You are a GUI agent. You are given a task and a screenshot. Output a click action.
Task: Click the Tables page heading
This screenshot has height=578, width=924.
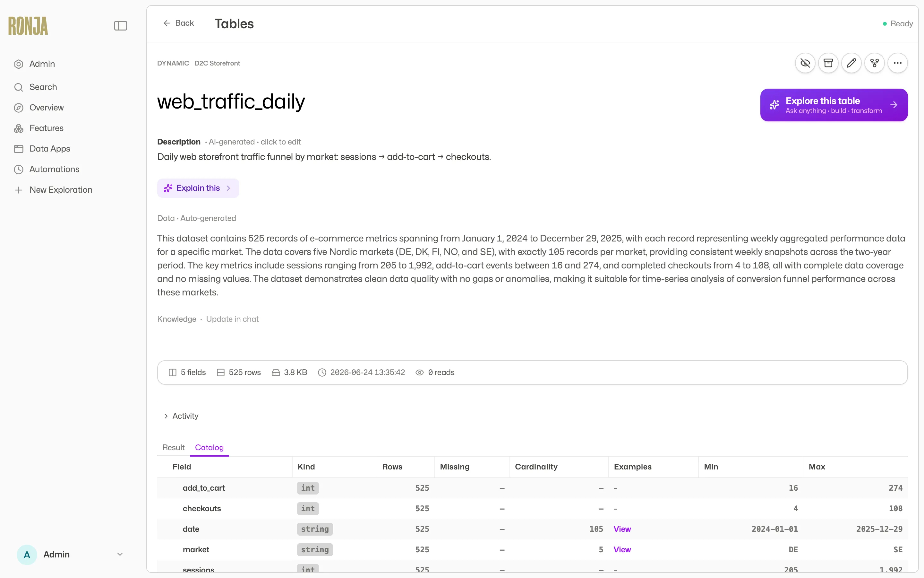click(x=234, y=24)
